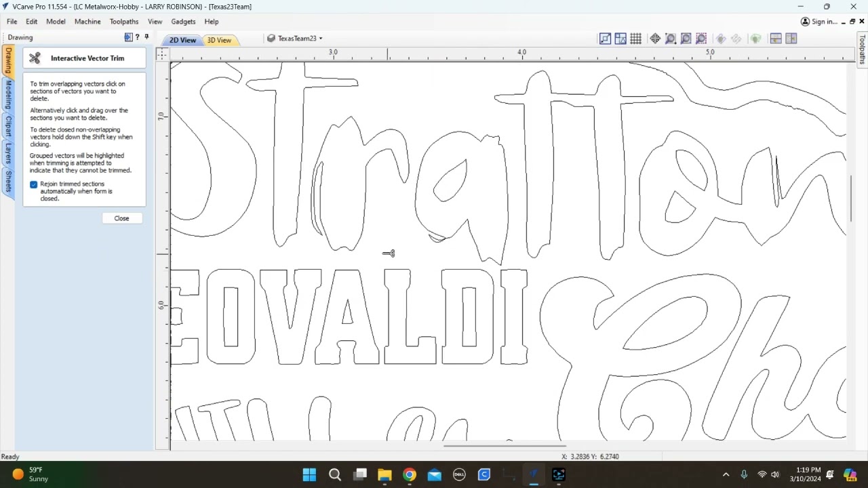Click the greyed toolpath drawing toggle icon
Screen dimensions: 868x488
[x=737, y=39]
